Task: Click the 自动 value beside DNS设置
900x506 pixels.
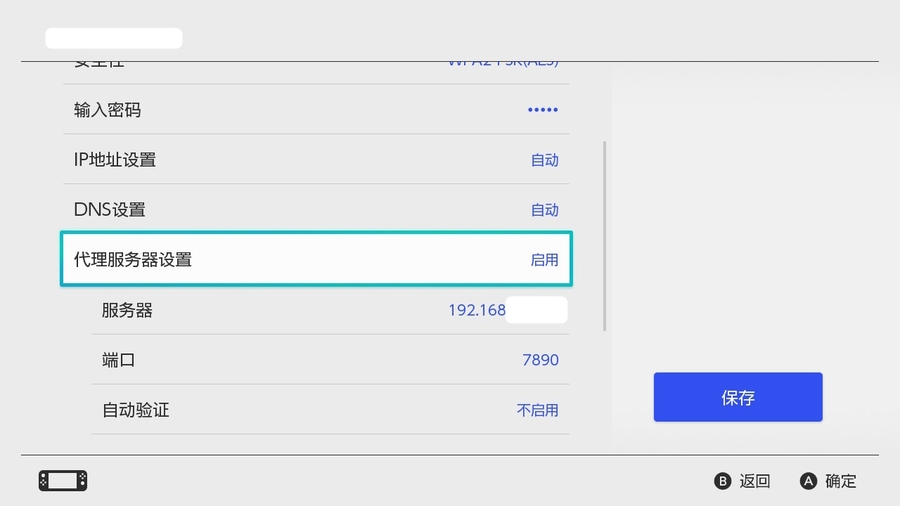Action: (544, 210)
